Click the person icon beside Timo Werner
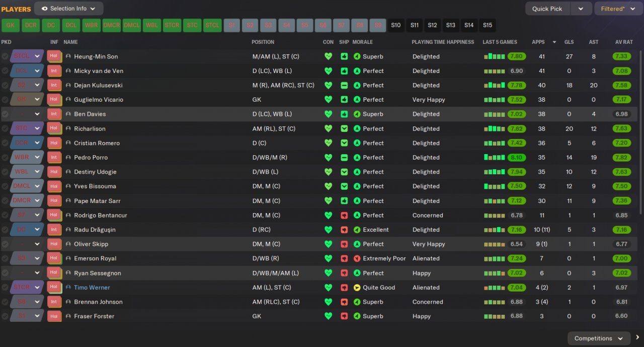Viewport: 644px width, 347px height. click(68, 288)
